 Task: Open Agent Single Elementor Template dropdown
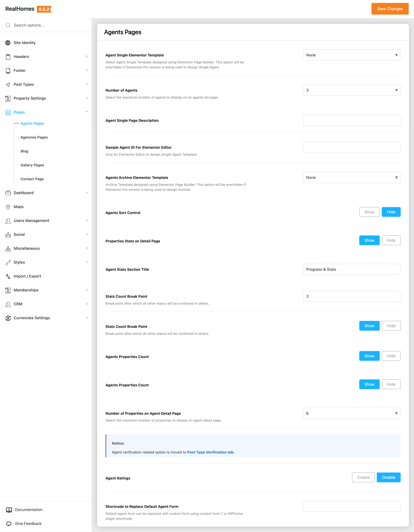coord(351,55)
